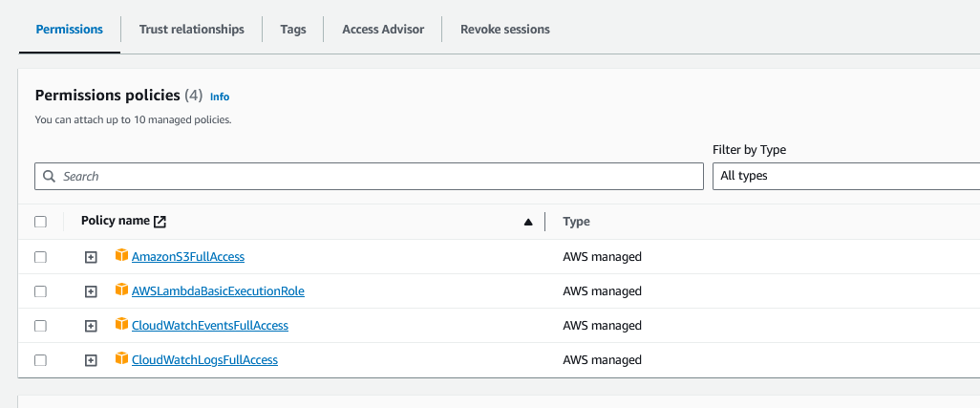Expand the CloudWatchLogsFullAccess policy row

(x=91, y=360)
